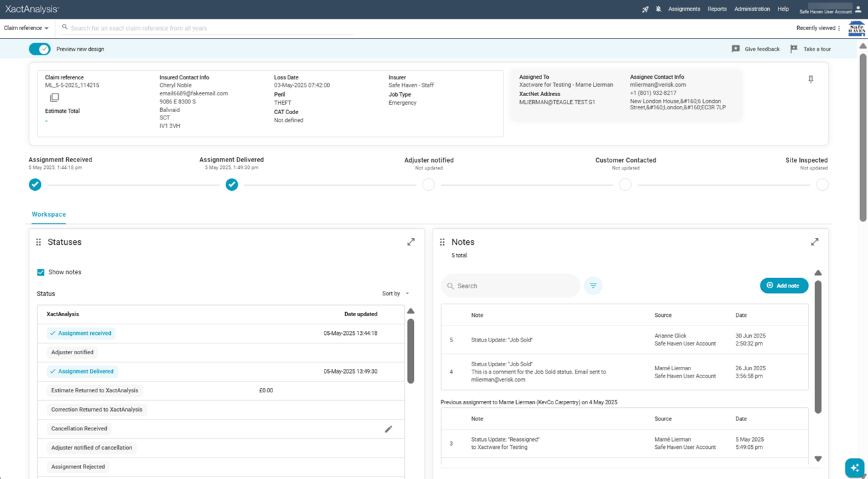This screenshot has height=479, width=868.
Task: Copy the claim reference using copy icon
Action: [x=55, y=98]
